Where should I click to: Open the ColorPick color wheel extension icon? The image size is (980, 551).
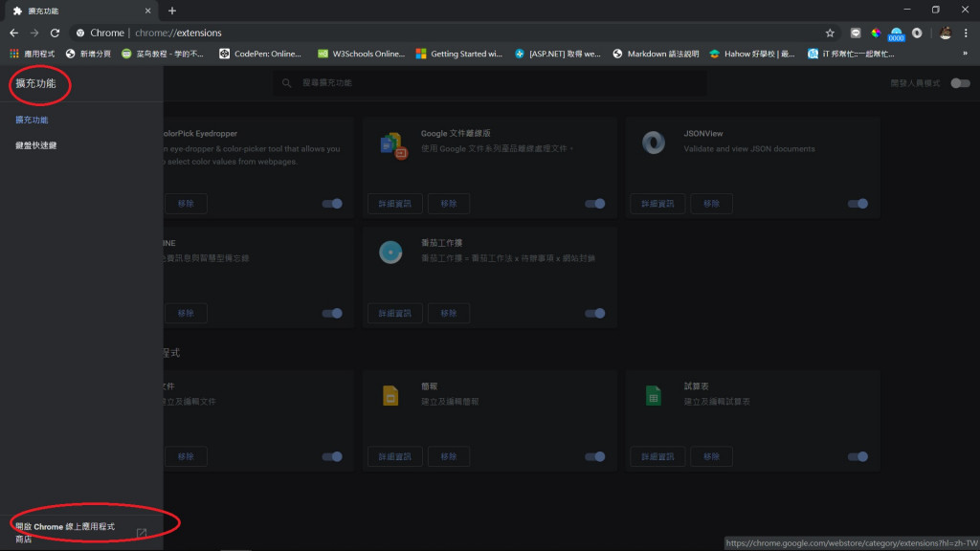click(x=876, y=33)
